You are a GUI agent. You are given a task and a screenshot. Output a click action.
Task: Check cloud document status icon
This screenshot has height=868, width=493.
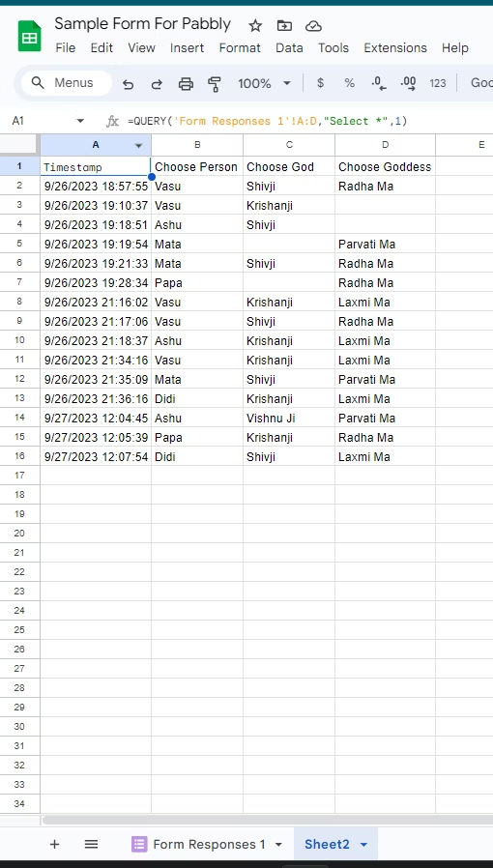pyautogui.click(x=314, y=26)
